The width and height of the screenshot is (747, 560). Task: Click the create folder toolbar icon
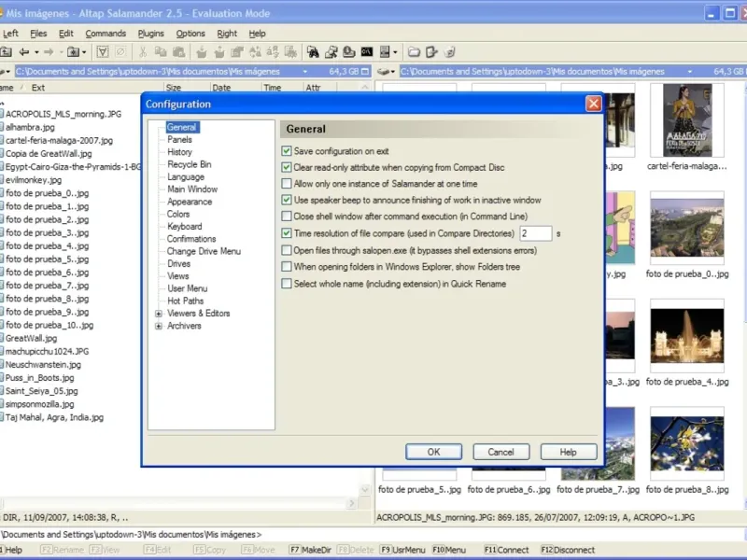tap(414, 52)
